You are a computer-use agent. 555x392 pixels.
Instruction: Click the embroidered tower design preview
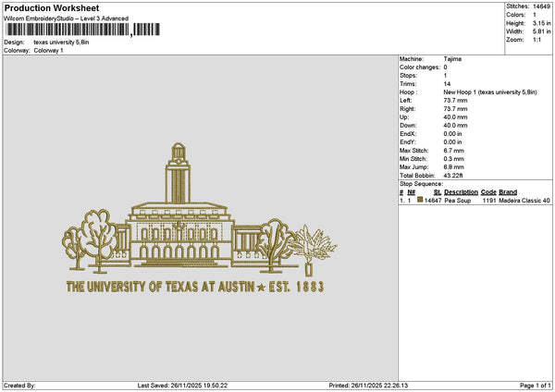[178, 173]
